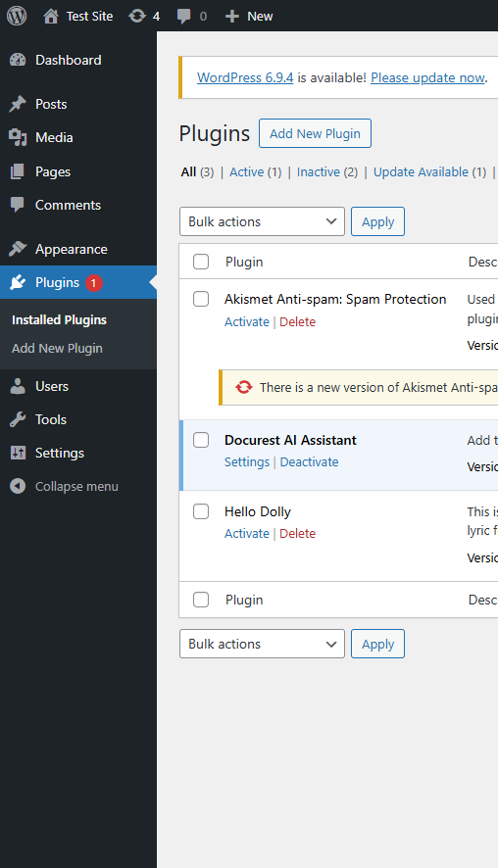This screenshot has width=498, height=868.
Task: Check the Akismet Anti-spam plugin checkbox
Action: click(201, 299)
